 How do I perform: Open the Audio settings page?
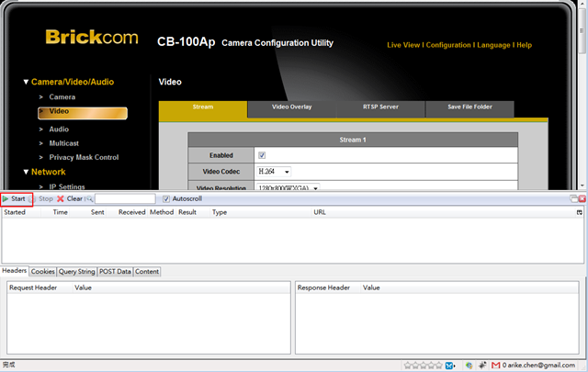click(59, 130)
